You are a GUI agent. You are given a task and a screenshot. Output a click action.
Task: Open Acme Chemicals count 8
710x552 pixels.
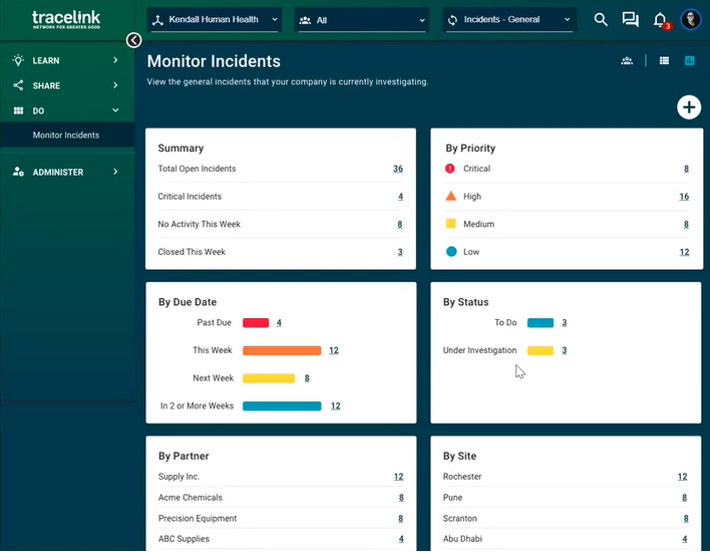[401, 498]
